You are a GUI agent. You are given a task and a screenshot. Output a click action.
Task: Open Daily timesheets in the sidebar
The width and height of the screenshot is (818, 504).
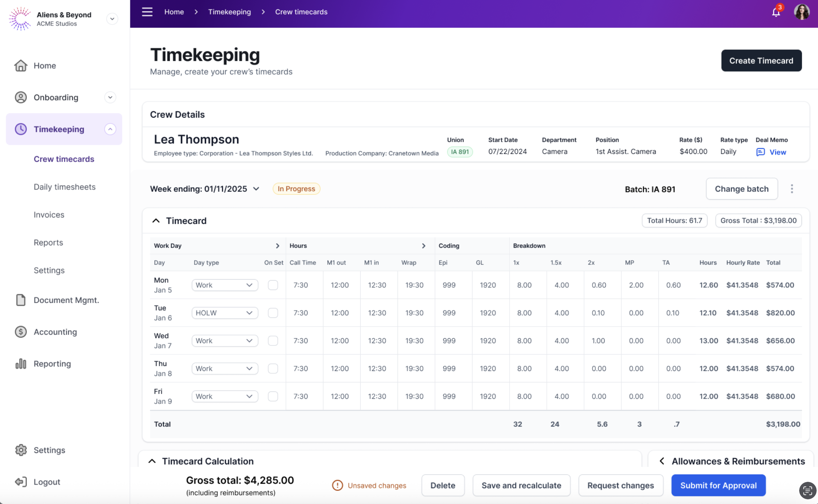coord(65,187)
